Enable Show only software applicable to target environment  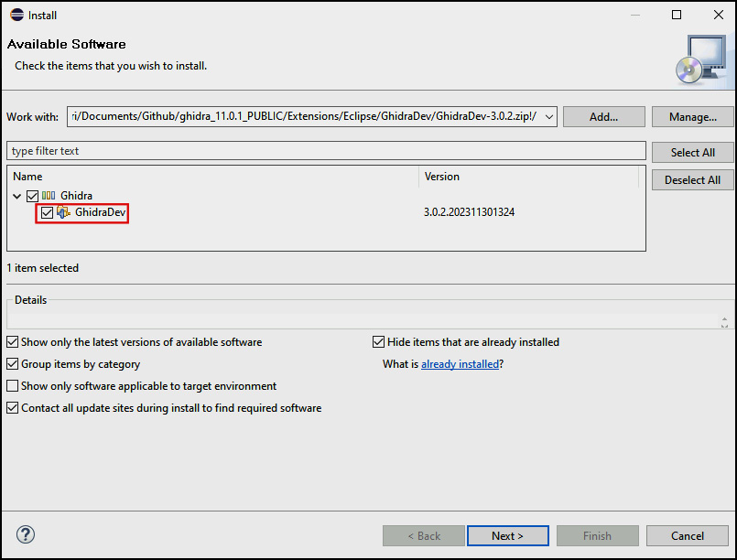pos(13,386)
